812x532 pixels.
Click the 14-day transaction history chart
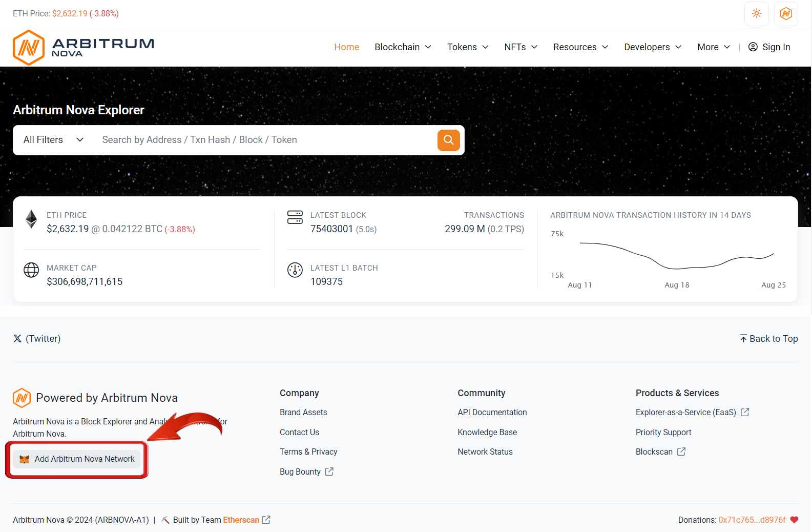pyautogui.click(x=668, y=260)
